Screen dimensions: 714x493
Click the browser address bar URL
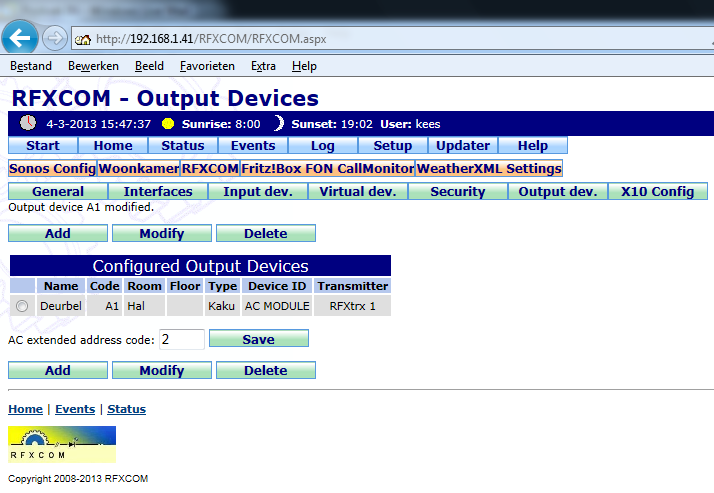(x=211, y=39)
